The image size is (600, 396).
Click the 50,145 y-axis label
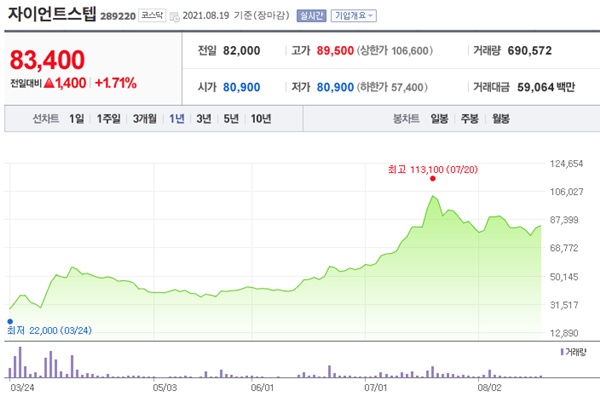point(564,277)
